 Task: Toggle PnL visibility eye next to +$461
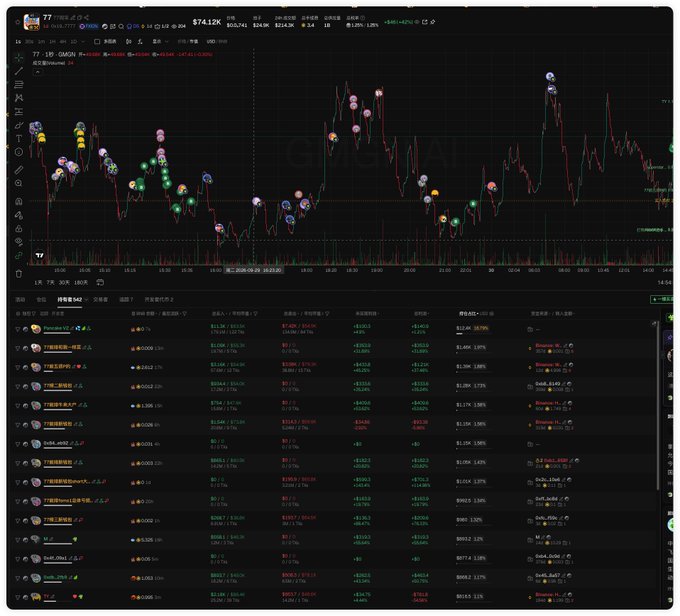[x=417, y=22]
